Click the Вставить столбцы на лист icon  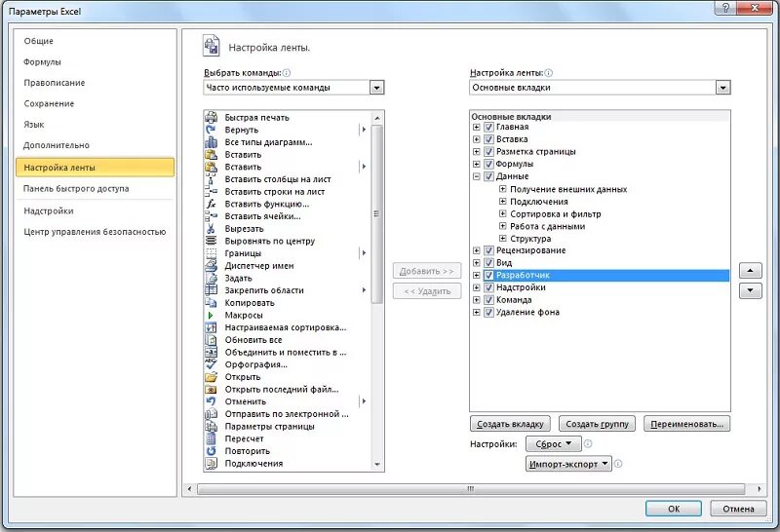tap(211, 179)
